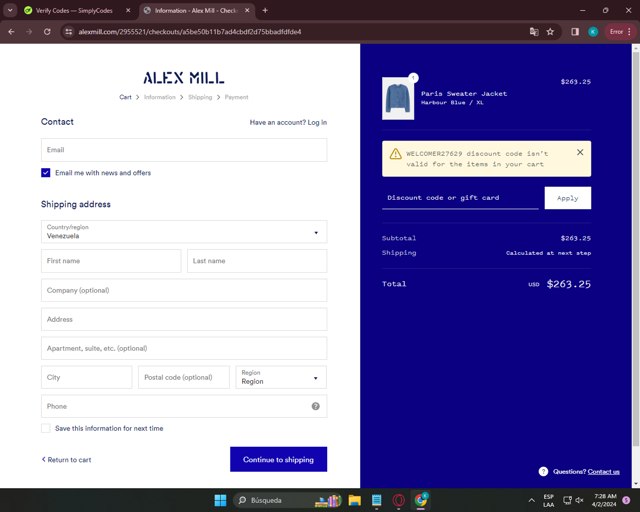Image resolution: width=640 pixels, height=512 pixels.
Task: Focus the Last name field
Action: pyautogui.click(x=257, y=261)
